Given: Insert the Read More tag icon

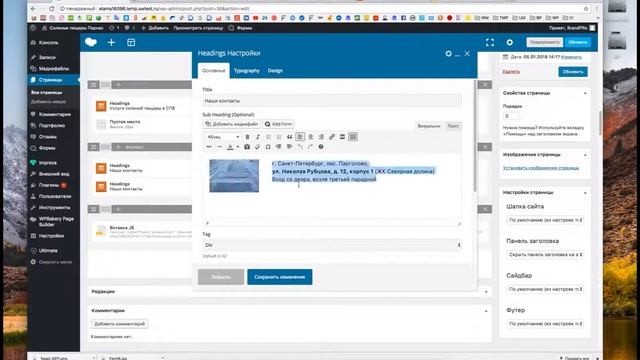Looking at the screenshot, I should pyautogui.click(x=342, y=137).
